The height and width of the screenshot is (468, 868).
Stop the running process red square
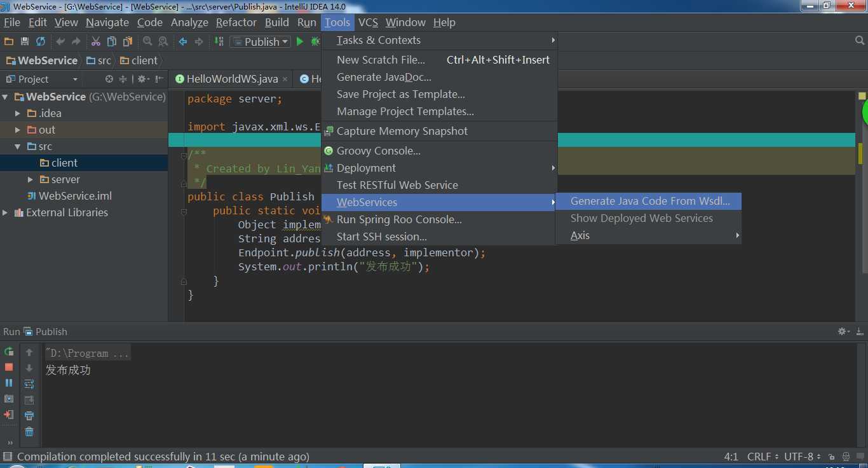(x=9, y=368)
